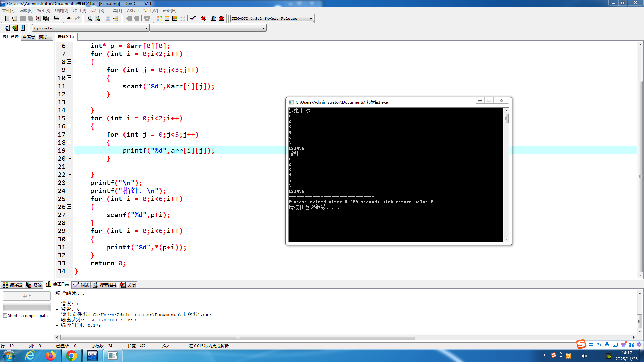Open the 工具[T] menu
The height and width of the screenshot is (362, 644).
(115, 10)
